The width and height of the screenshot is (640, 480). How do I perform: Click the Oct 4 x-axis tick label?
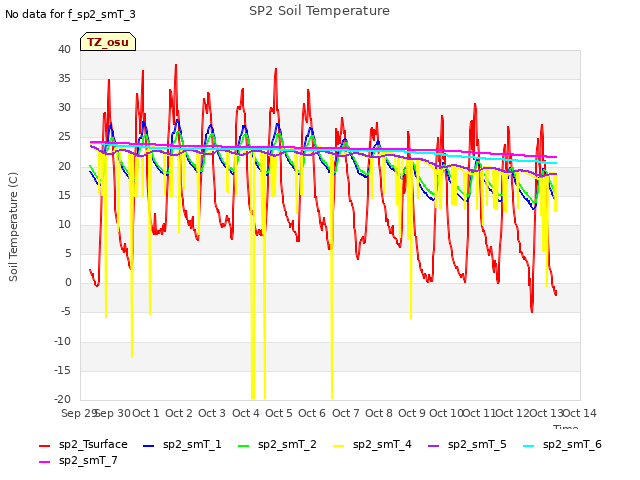pyautogui.click(x=246, y=413)
